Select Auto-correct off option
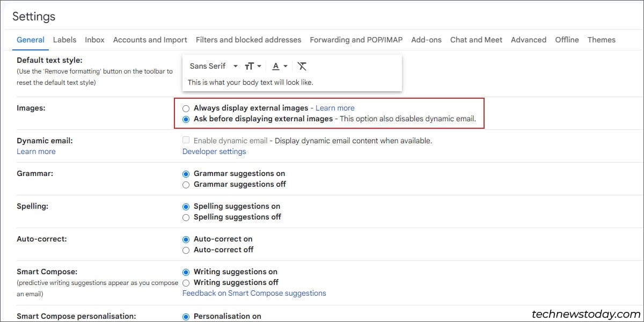 pyautogui.click(x=186, y=250)
